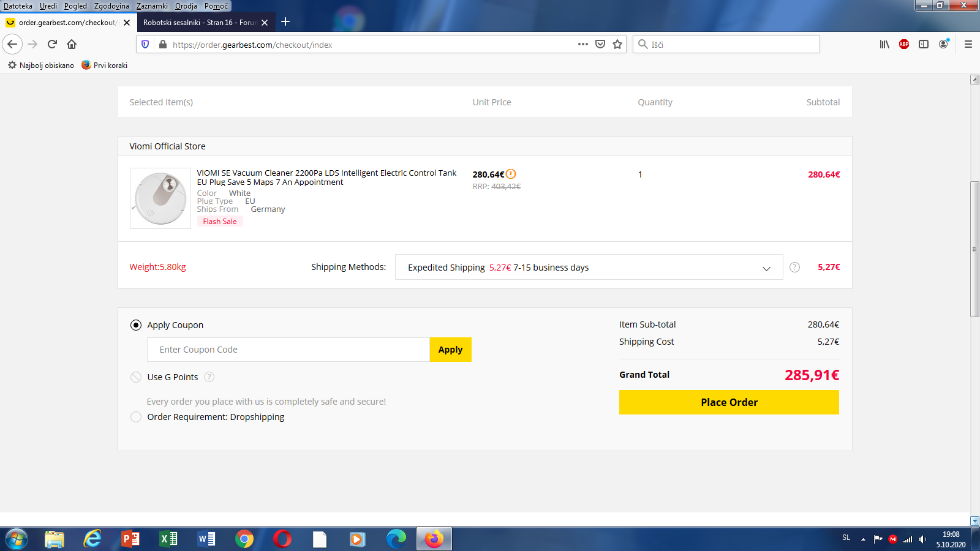Image resolution: width=980 pixels, height=551 pixels.
Task: Open the Zaznamki menu in menu bar
Action: [152, 6]
